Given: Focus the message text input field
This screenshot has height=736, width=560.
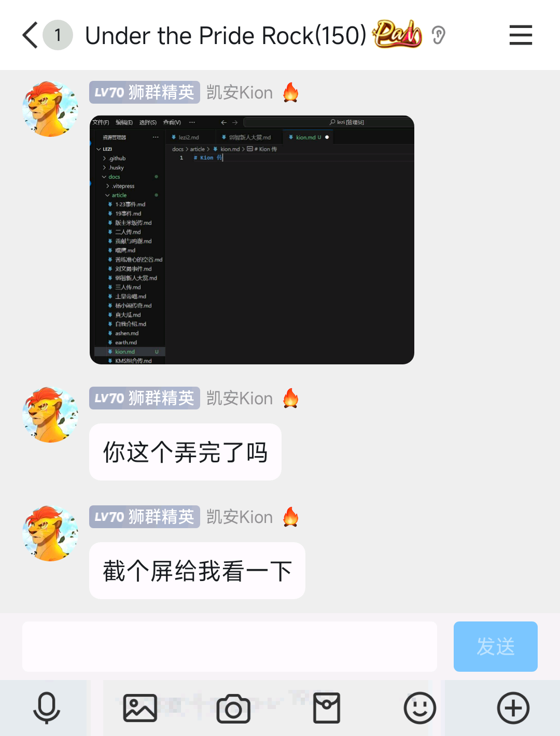Looking at the screenshot, I should tap(230, 646).
